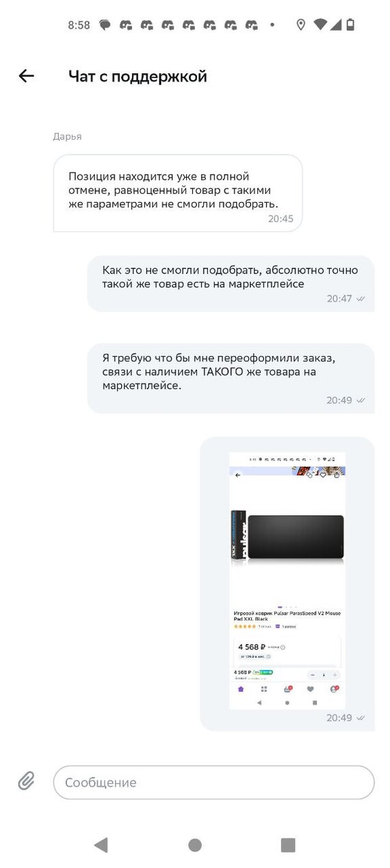Tap the Android recent apps square button
390x868 pixels.
pos(288,845)
